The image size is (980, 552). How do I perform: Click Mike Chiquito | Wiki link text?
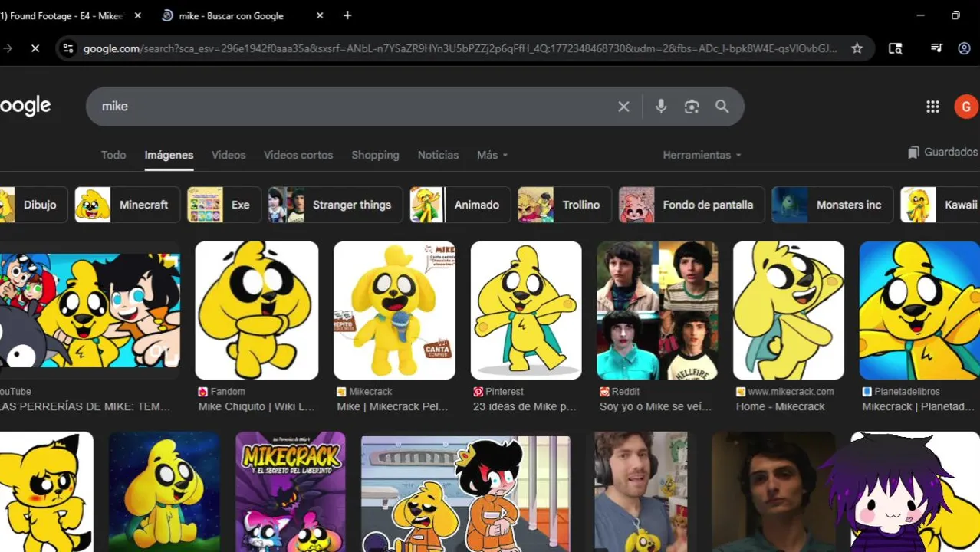[257, 407]
